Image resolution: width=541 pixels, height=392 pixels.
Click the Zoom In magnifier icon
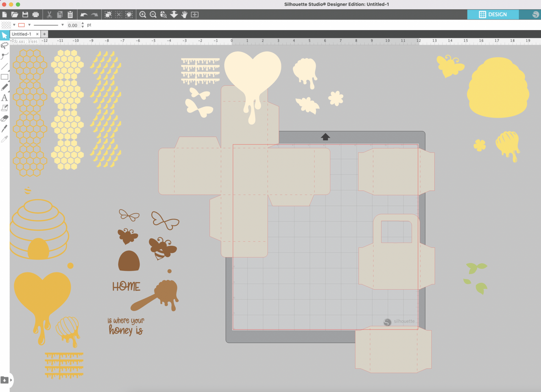click(x=143, y=15)
